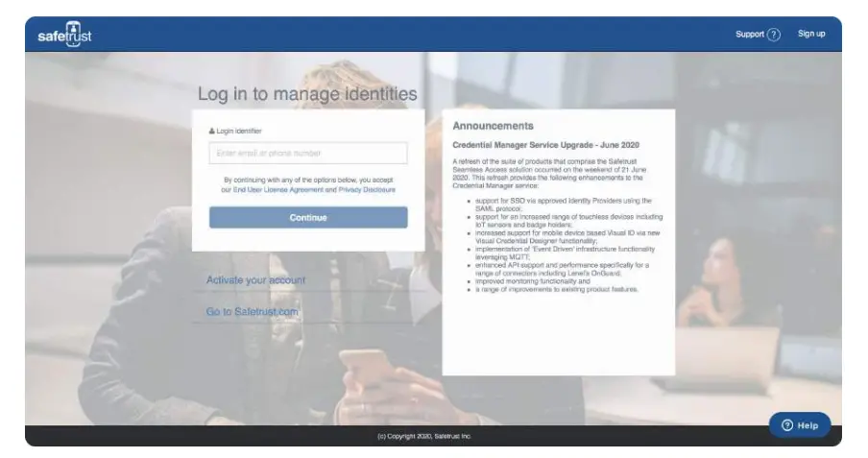Click the Support link in header
Screen dimensions: 868x458
pyautogui.click(x=750, y=35)
